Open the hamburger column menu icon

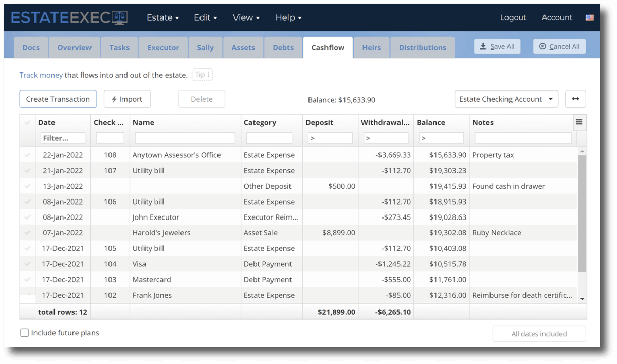point(579,122)
